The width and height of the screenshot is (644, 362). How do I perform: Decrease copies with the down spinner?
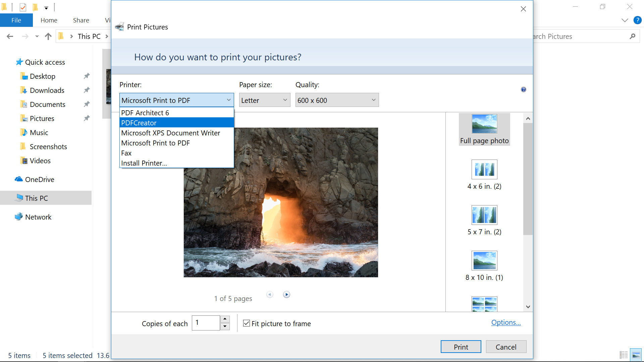[x=225, y=326]
